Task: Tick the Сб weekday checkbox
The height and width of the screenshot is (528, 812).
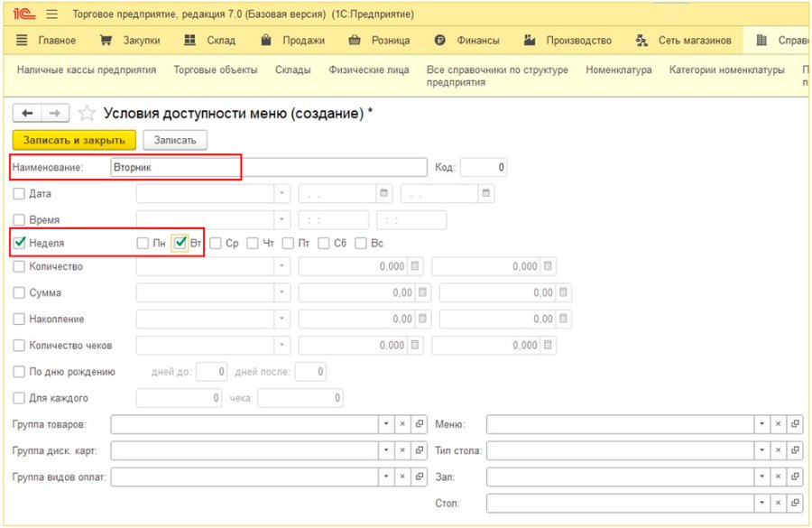Action: pos(324,243)
